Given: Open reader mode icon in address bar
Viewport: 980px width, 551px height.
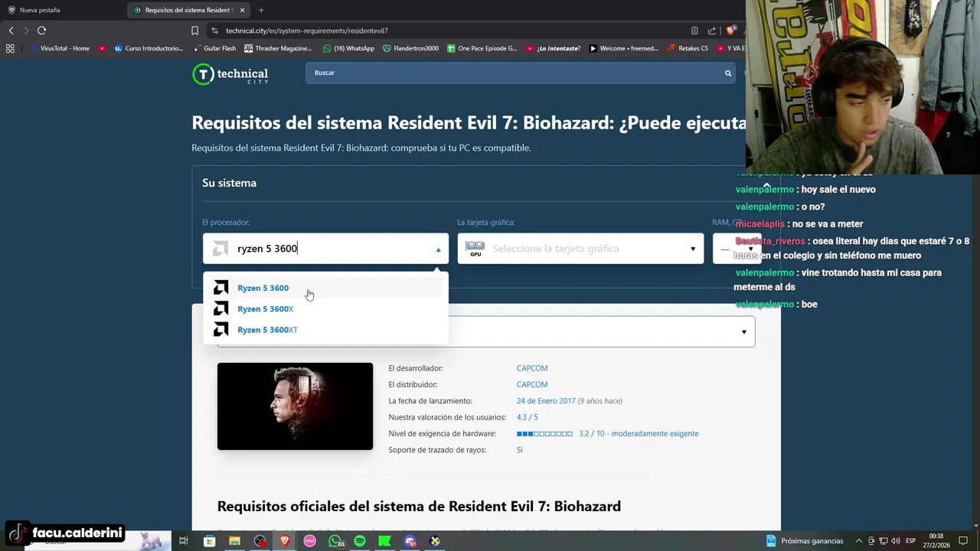Looking at the screenshot, I should (694, 31).
